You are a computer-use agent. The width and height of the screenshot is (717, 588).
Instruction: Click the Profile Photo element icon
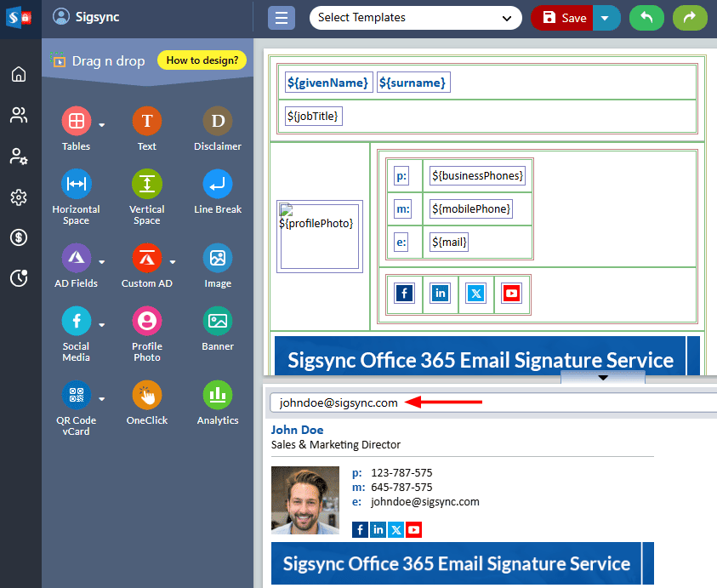pyautogui.click(x=146, y=322)
